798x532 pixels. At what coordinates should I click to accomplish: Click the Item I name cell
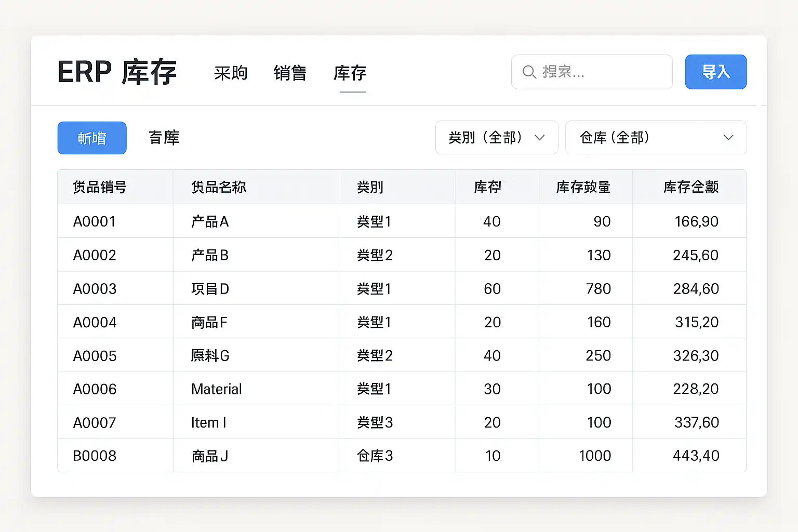pos(208,423)
